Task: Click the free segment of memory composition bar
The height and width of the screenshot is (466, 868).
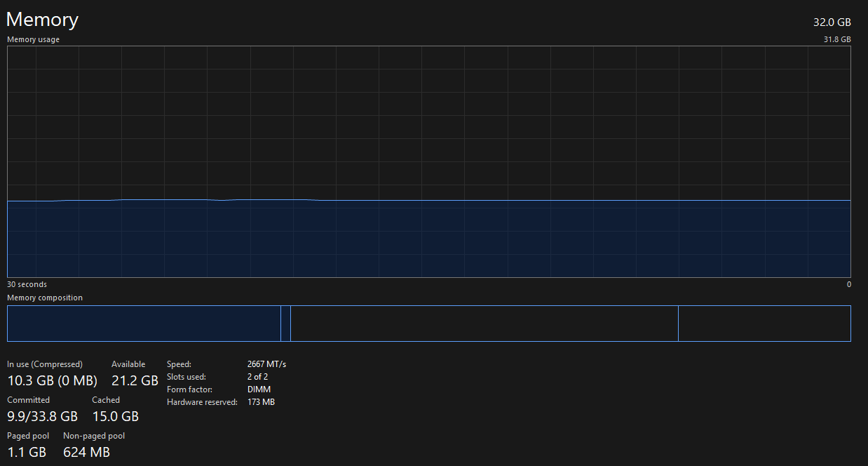Action: pos(765,324)
